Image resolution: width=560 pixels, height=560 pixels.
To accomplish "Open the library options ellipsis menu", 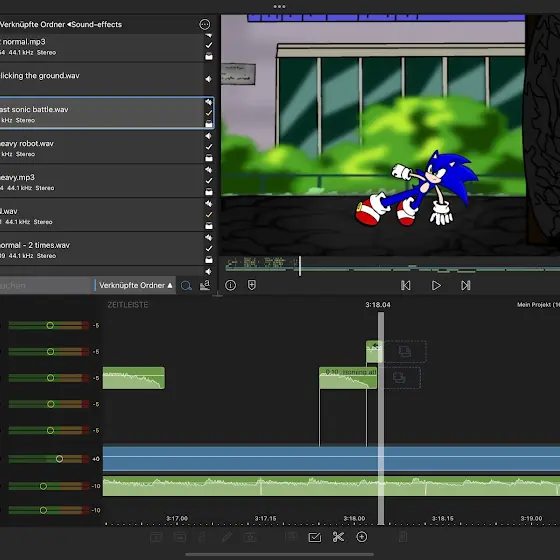I will tap(204, 24).
